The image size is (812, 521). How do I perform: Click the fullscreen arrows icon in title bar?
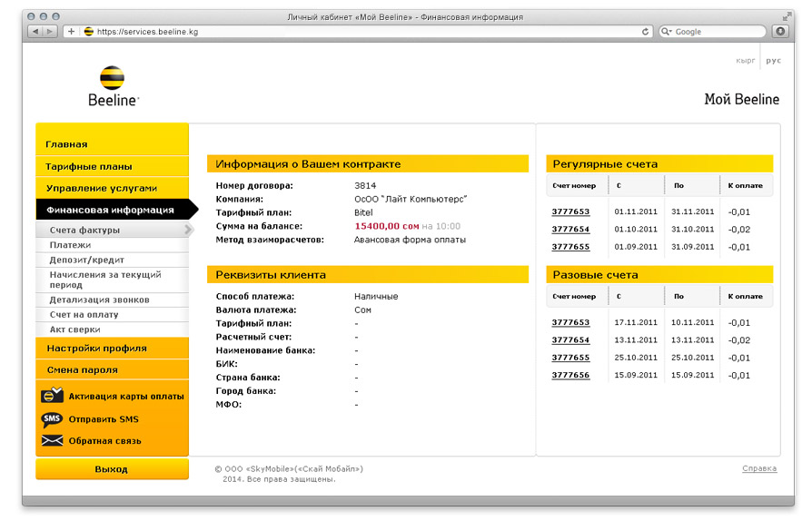[787, 17]
